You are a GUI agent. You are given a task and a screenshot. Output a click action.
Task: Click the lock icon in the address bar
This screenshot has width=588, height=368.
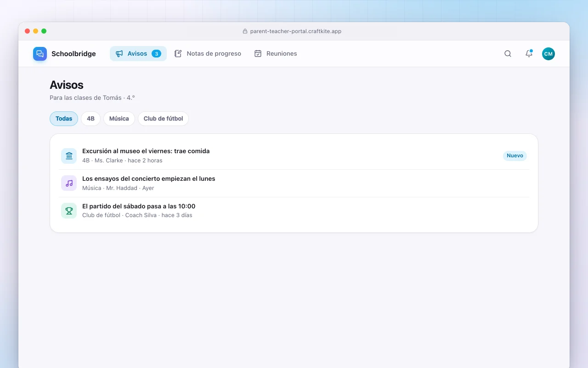point(245,31)
